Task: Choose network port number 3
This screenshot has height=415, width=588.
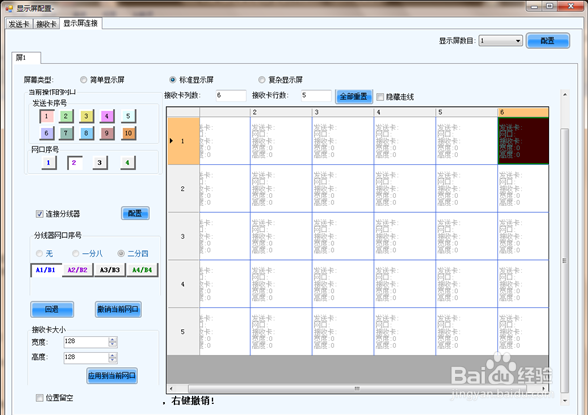Action: [x=100, y=163]
